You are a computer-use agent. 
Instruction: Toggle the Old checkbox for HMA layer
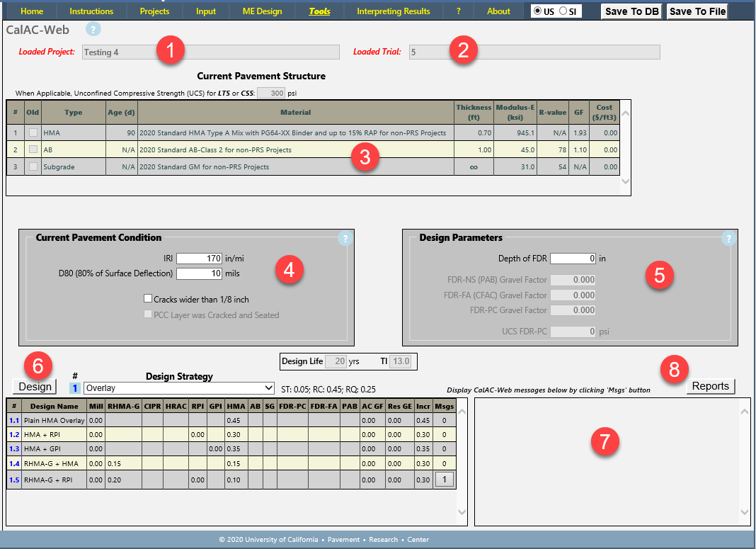33,132
